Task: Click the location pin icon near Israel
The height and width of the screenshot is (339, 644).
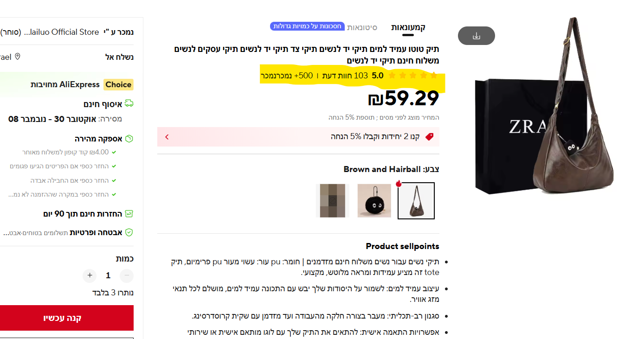Action: (x=18, y=57)
